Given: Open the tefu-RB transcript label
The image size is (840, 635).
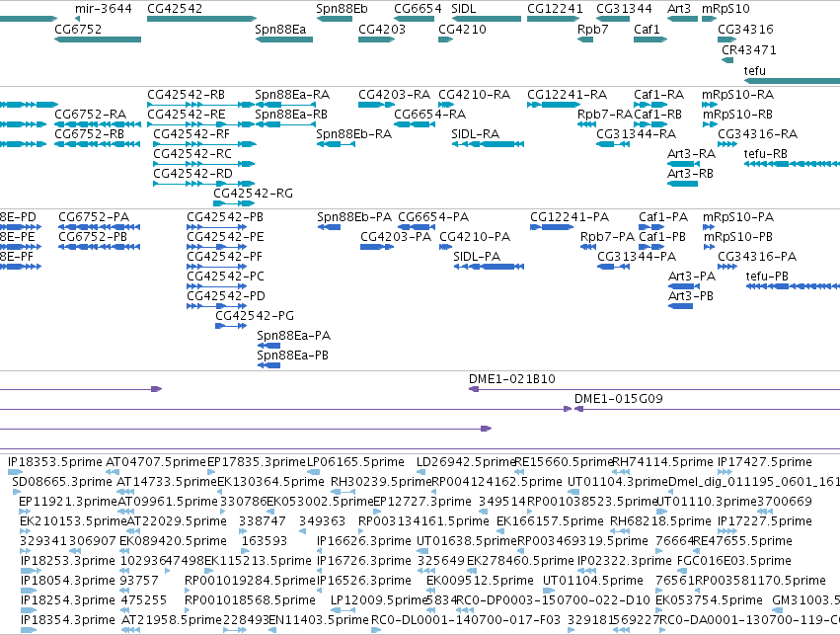Looking at the screenshot, I should 766,154.
